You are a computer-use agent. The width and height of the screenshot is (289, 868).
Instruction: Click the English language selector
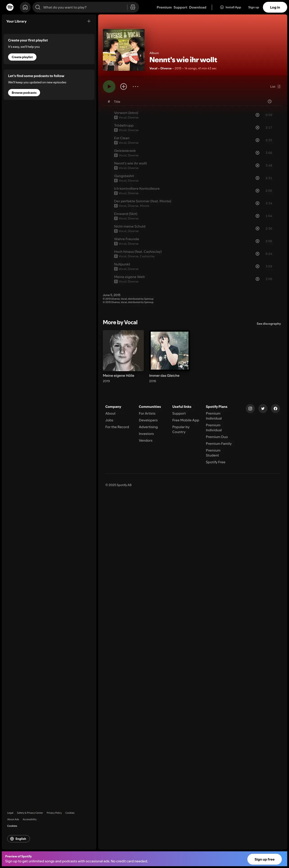click(18, 839)
